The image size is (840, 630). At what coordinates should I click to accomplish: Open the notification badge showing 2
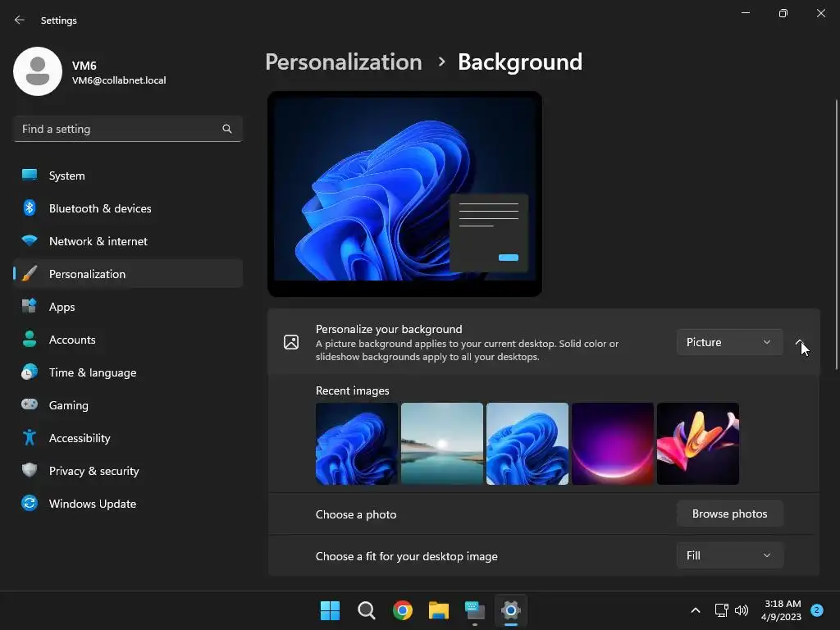[817, 610]
